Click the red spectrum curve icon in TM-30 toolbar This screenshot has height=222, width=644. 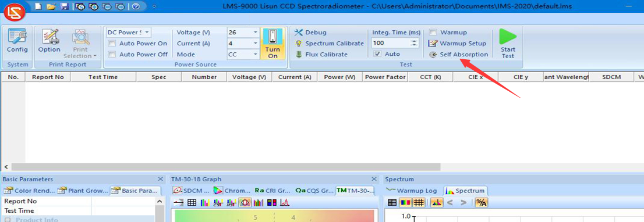(285, 202)
